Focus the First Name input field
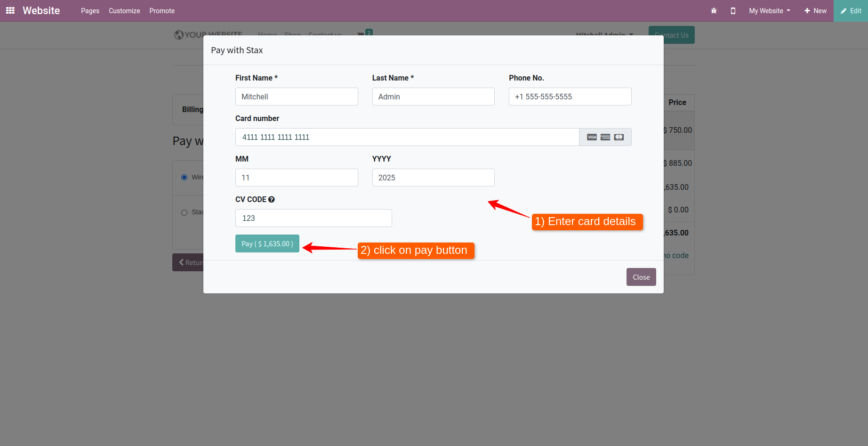 tap(297, 97)
